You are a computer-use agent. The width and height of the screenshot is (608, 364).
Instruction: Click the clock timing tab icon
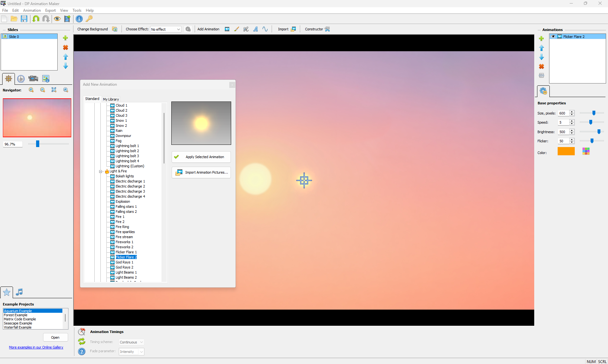point(21,78)
